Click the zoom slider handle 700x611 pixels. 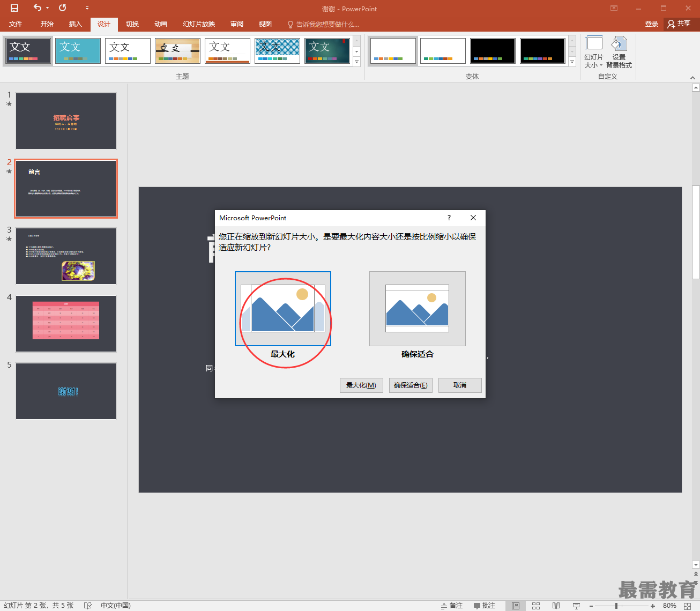click(x=616, y=606)
